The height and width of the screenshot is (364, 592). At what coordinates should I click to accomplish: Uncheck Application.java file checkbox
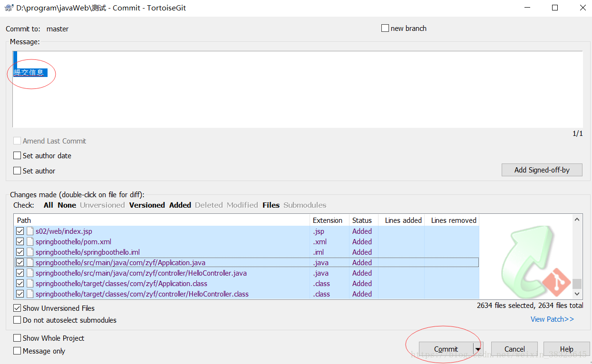point(20,263)
